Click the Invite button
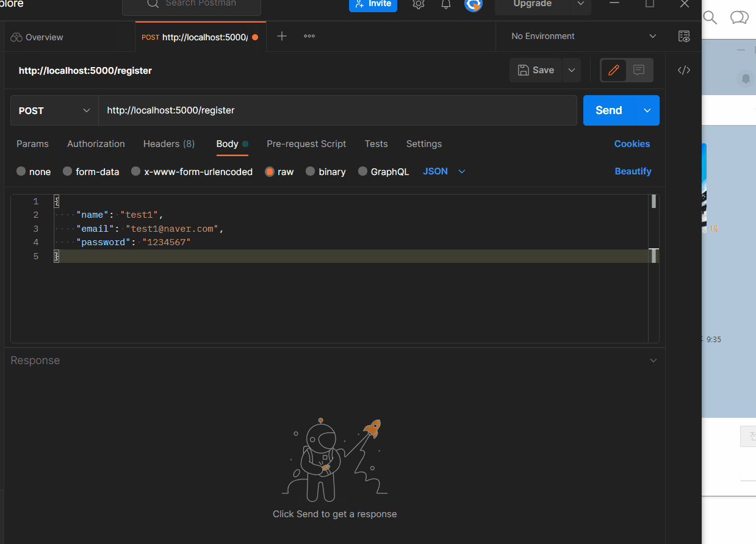Screen dimensions: 756x544 [x=373, y=4]
